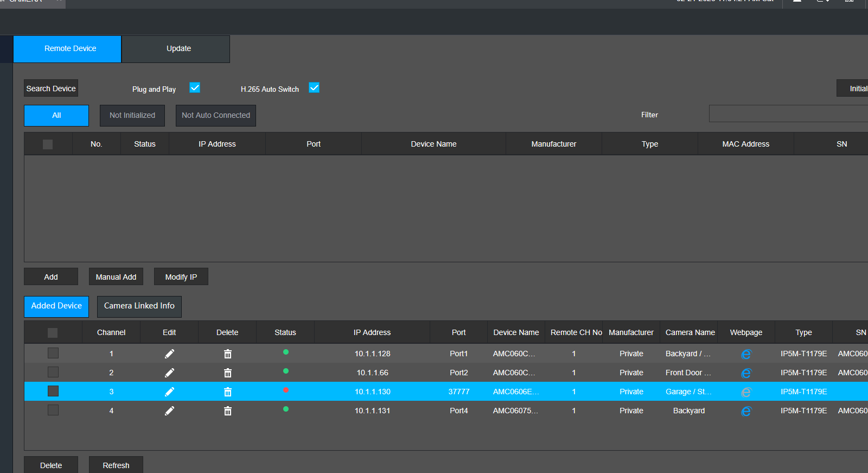Open webpage icon for 10.1.1.128
The image size is (868, 473).
tap(746, 354)
